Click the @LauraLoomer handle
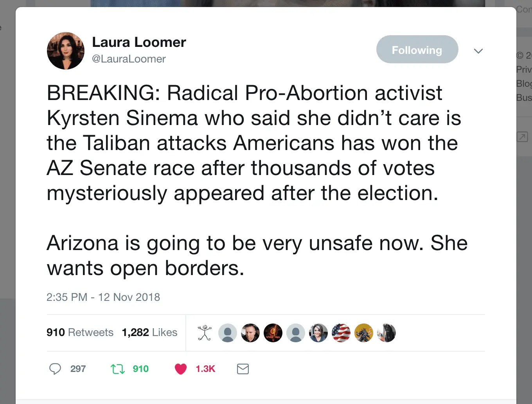Image resolution: width=532 pixels, height=404 pixels. point(129,59)
